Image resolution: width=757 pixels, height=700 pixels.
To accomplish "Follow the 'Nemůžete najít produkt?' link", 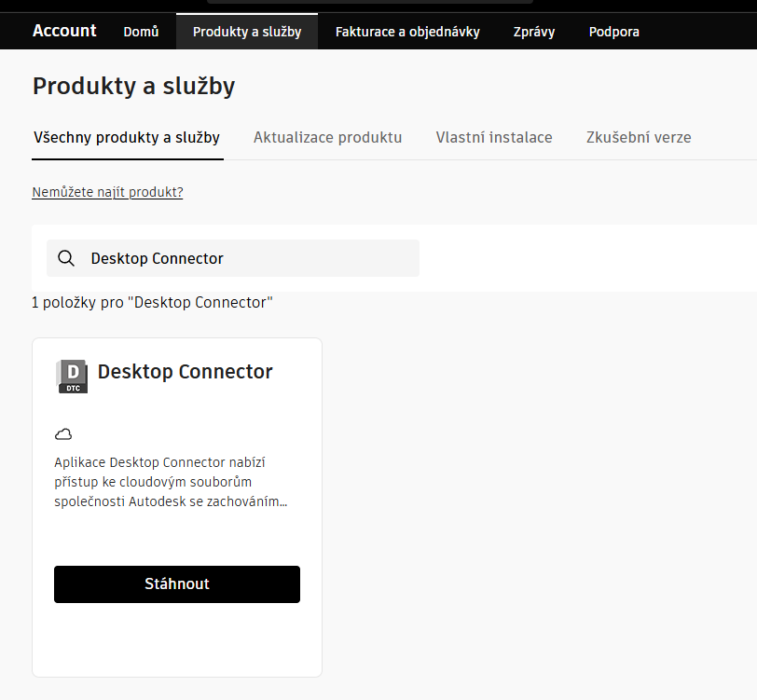I will tap(107, 192).
